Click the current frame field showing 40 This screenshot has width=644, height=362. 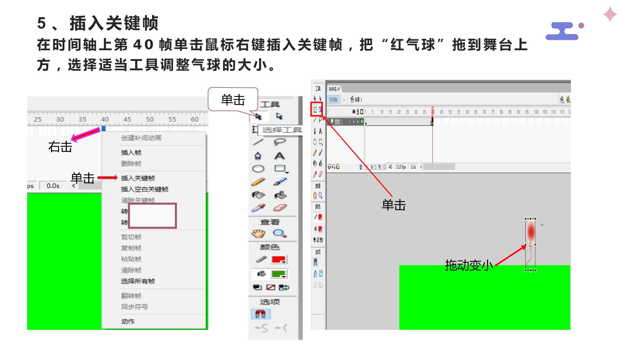point(390,167)
